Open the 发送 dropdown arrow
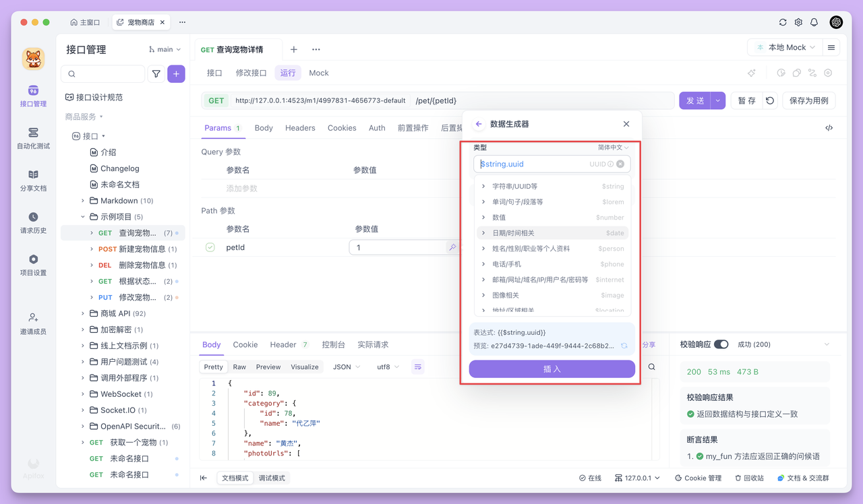 [718, 100]
